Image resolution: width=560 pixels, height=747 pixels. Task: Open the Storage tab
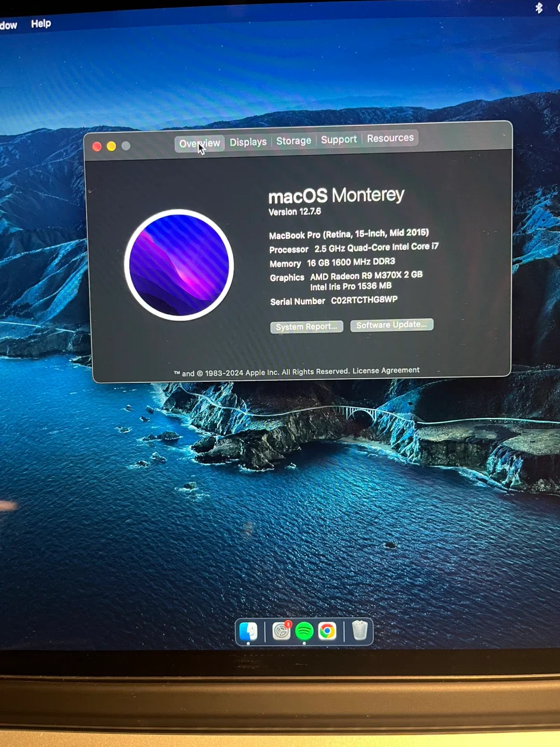(x=293, y=141)
